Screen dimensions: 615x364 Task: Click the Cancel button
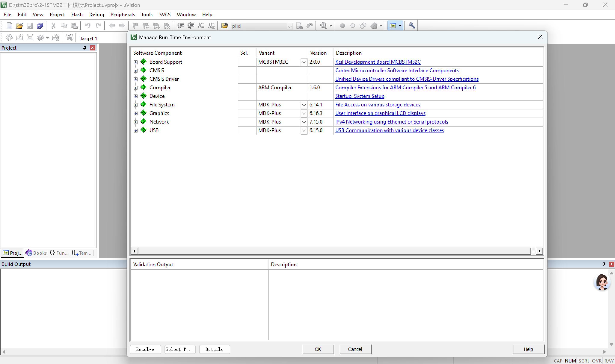tap(355, 349)
